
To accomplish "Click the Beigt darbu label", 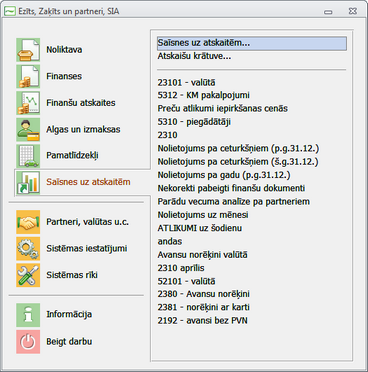I will pos(69,342).
